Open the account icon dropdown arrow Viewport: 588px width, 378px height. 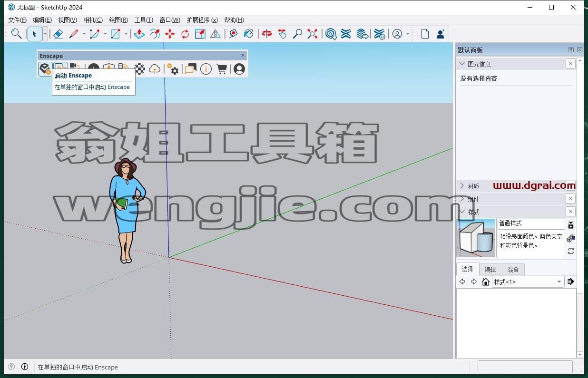408,34
